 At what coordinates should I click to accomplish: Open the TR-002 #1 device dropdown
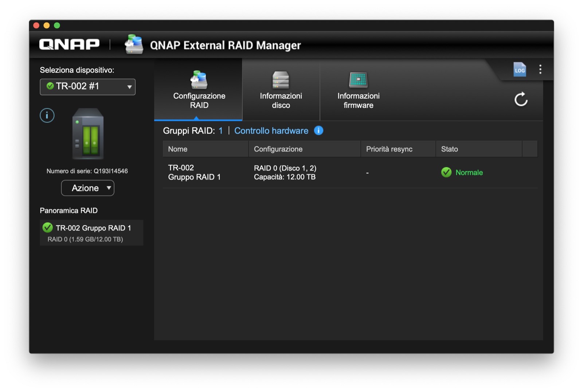[x=87, y=87]
